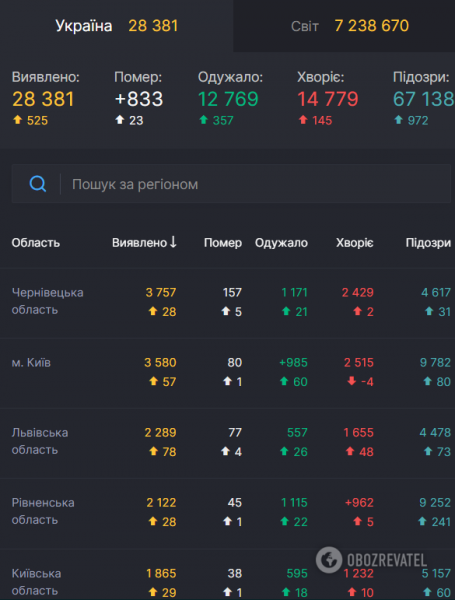455x600 pixels.
Task: Select the suspected value 67 138
Action: point(424,99)
